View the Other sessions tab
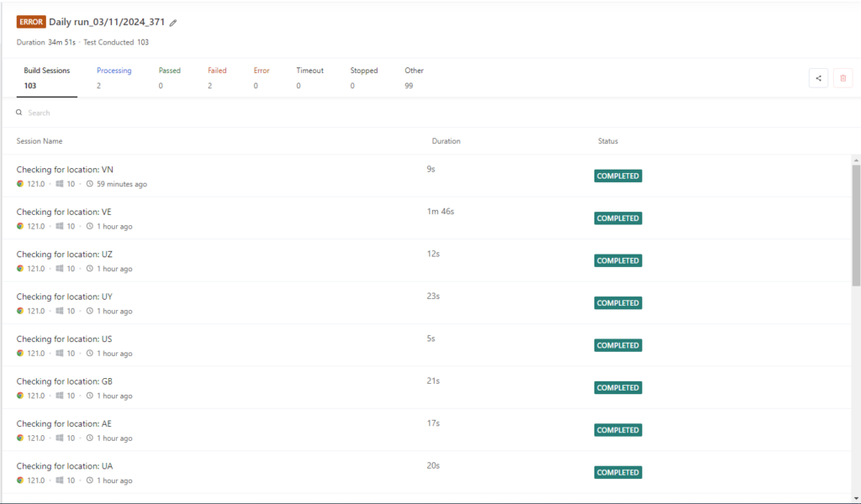This screenshot has width=861, height=504. (x=414, y=77)
